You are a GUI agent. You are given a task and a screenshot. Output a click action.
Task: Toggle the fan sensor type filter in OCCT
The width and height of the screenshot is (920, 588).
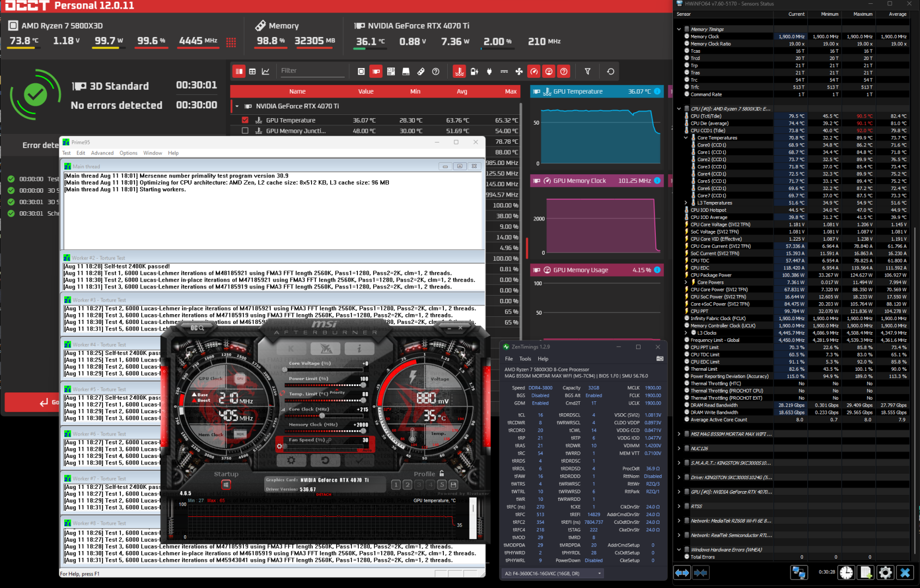click(x=519, y=71)
